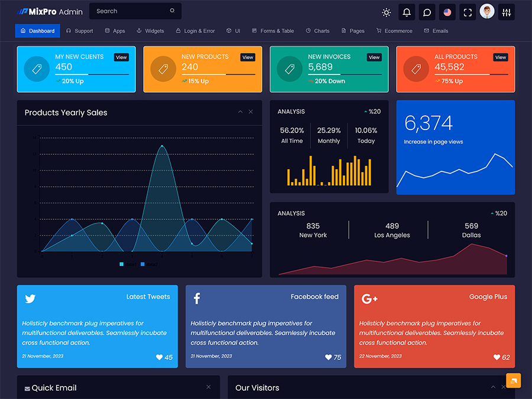Click the 56.20% All Time stat
532x399 pixels.
coord(292,135)
